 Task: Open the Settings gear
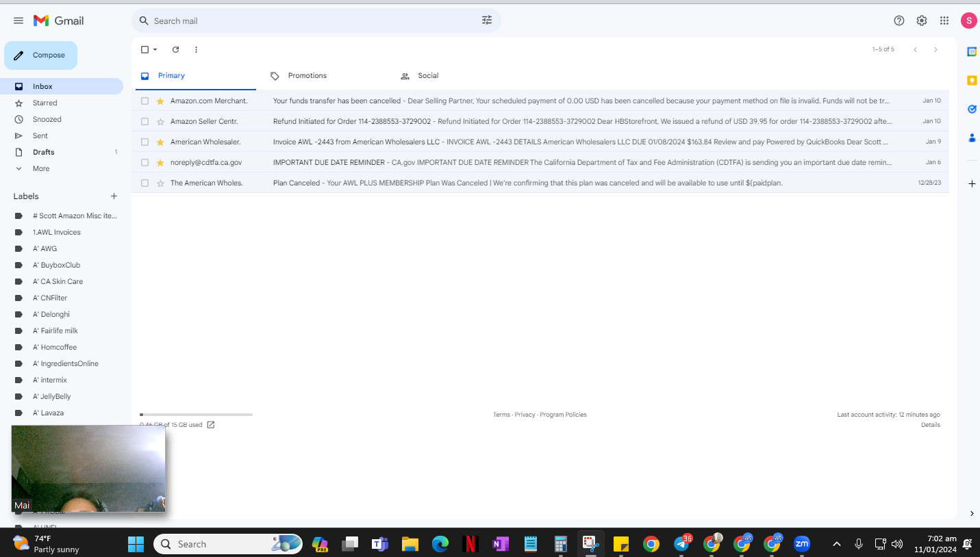pyautogui.click(x=922, y=21)
